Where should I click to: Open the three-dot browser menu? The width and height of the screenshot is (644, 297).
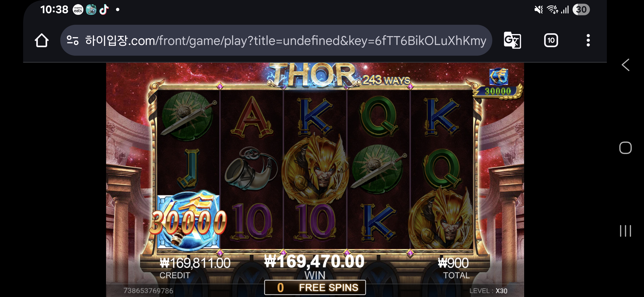588,40
